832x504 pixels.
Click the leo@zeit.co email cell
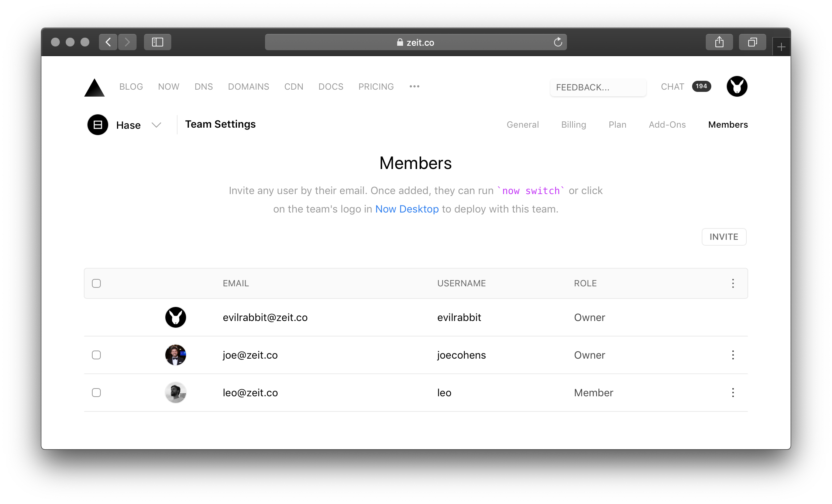coord(250,393)
